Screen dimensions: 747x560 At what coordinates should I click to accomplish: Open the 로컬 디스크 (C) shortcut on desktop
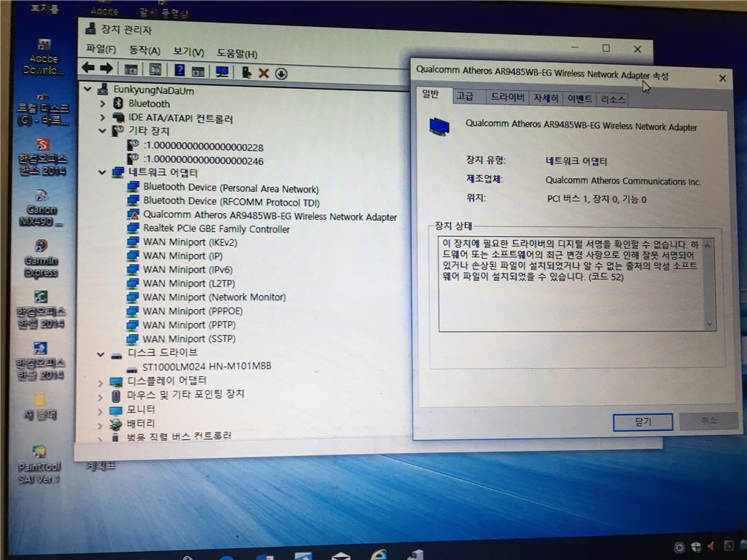(x=43, y=108)
